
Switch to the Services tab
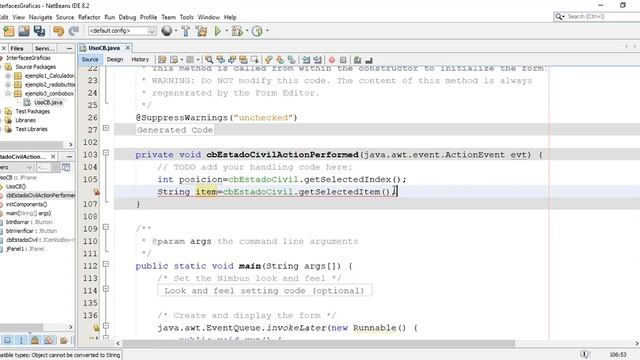tap(44, 48)
